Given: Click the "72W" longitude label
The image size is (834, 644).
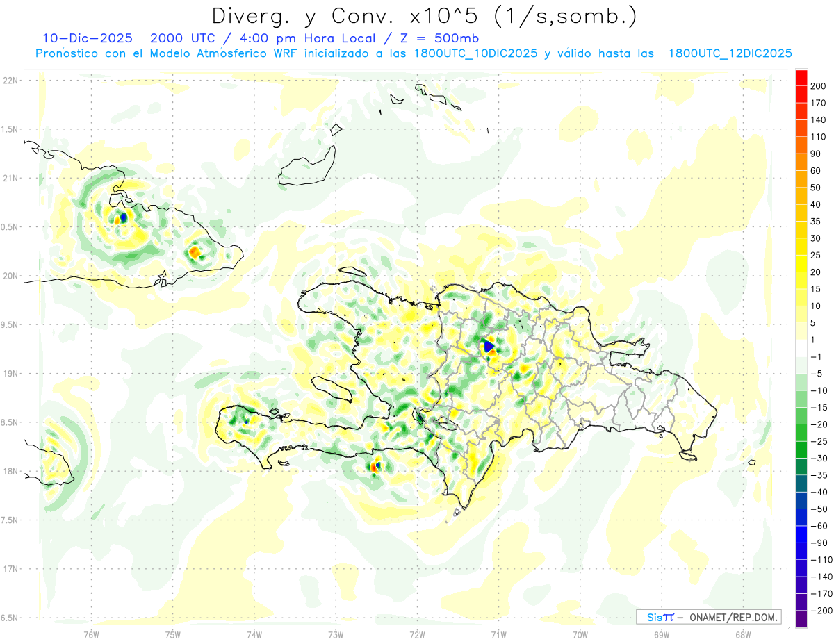Looking at the screenshot, I should [417, 634].
